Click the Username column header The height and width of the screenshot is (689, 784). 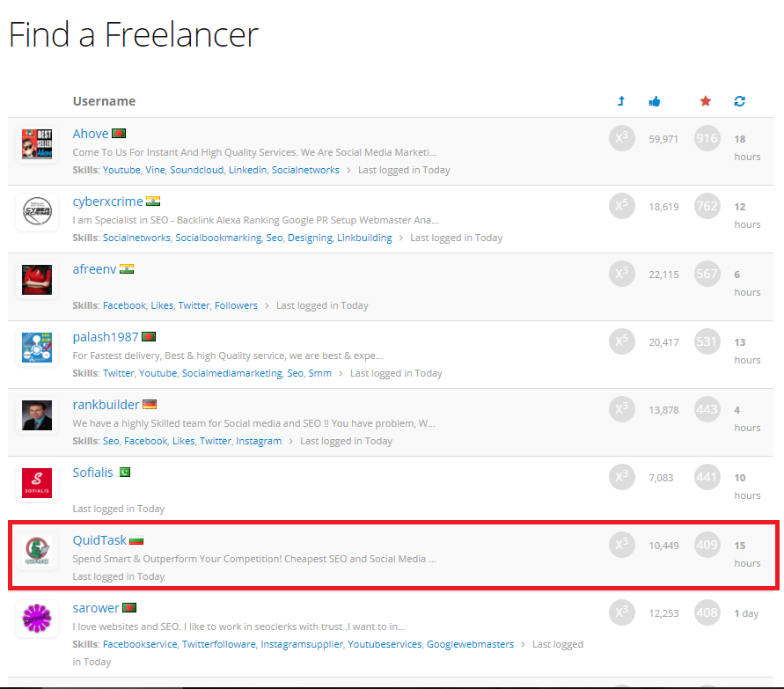[x=104, y=101]
